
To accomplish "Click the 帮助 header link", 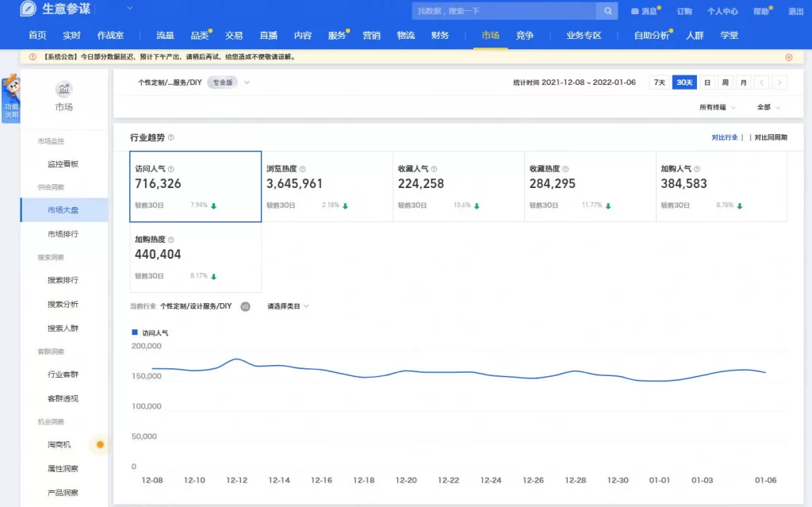I will [760, 11].
